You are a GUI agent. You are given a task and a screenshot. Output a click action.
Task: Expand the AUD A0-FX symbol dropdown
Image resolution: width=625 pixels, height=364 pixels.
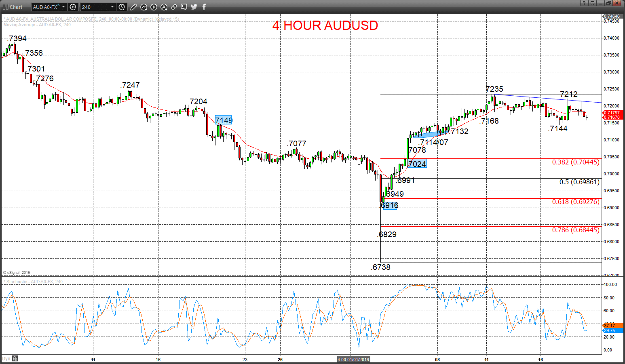[x=63, y=7]
